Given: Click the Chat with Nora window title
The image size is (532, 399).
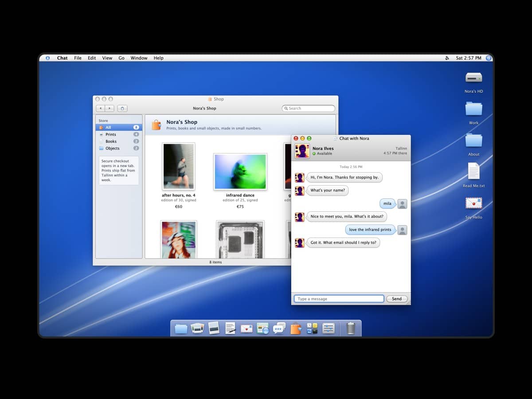Looking at the screenshot, I should (354, 138).
